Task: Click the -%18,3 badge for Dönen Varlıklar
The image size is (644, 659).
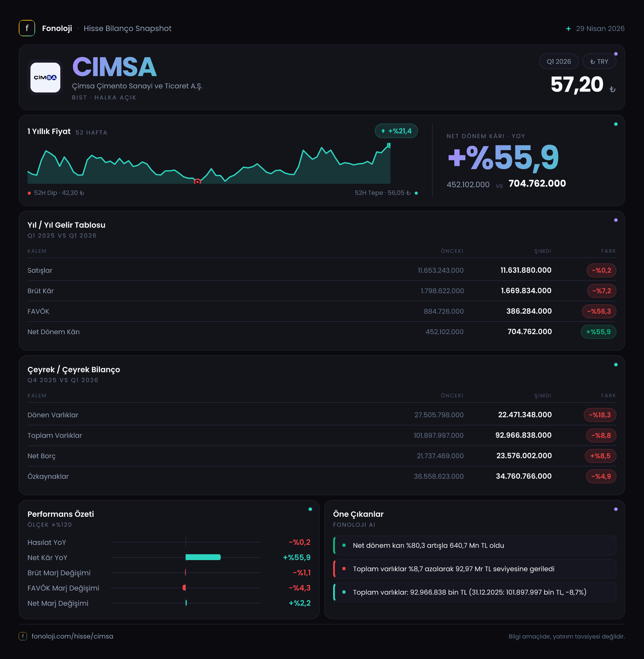Action: 600,415
